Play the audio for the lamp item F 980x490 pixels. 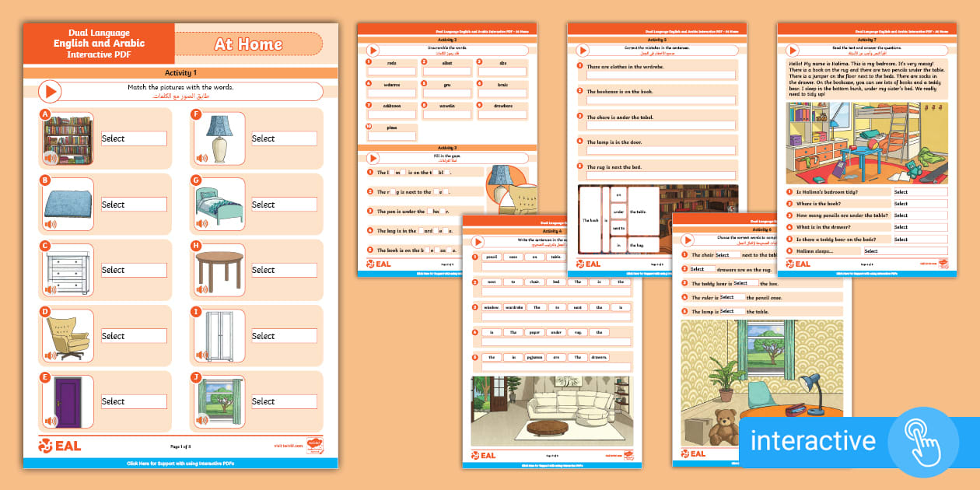(x=201, y=156)
